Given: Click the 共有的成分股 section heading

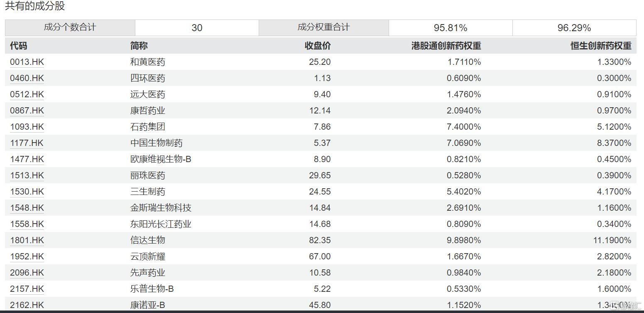Looking at the screenshot, I should [x=35, y=6].
